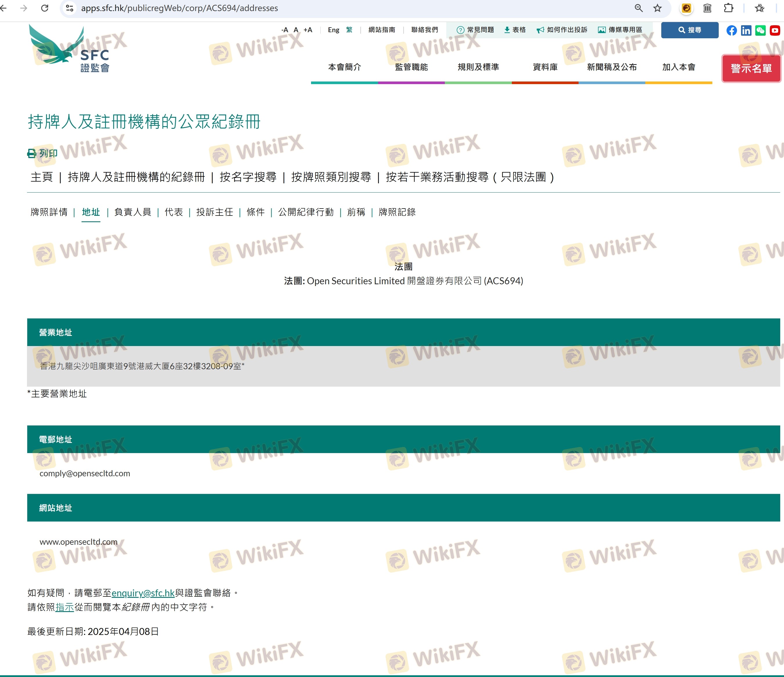The image size is (784, 677).
Task: Open 表格 forms link
Action: coord(515,30)
